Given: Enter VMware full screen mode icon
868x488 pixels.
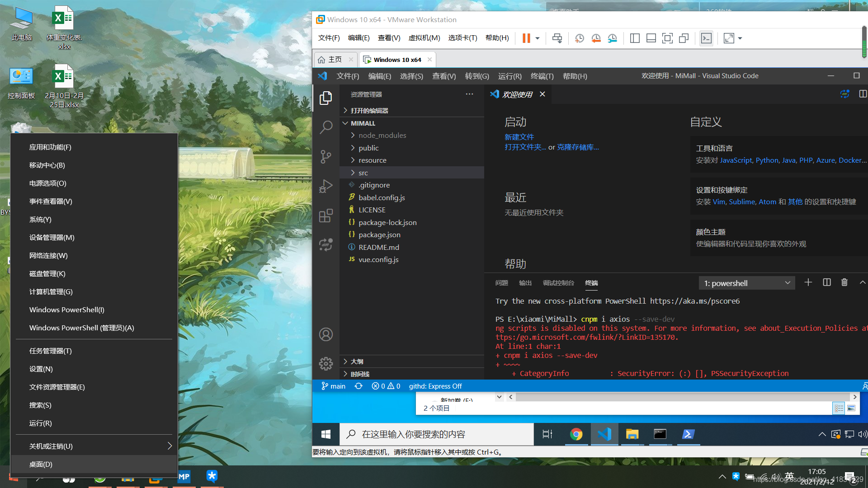Looking at the screenshot, I should (x=667, y=38).
